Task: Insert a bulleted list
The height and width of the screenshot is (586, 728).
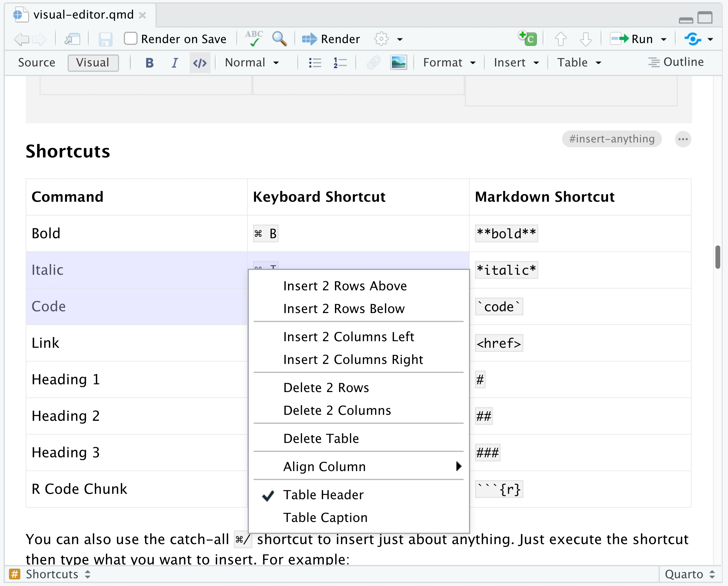Action: click(315, 63)
